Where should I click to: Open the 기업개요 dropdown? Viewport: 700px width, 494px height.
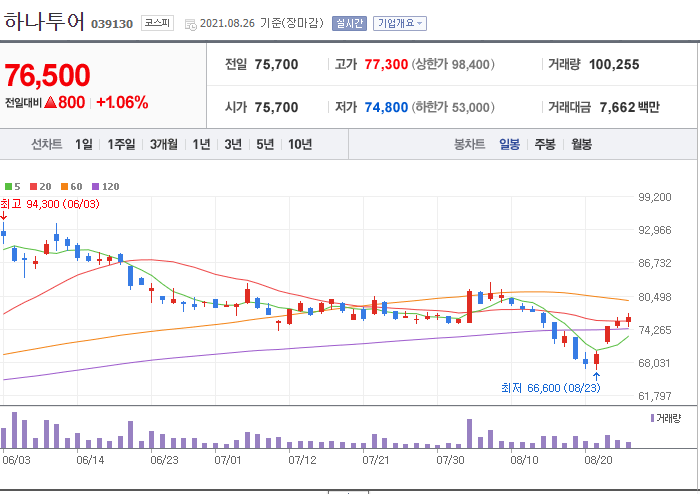(x=400, y=23)
